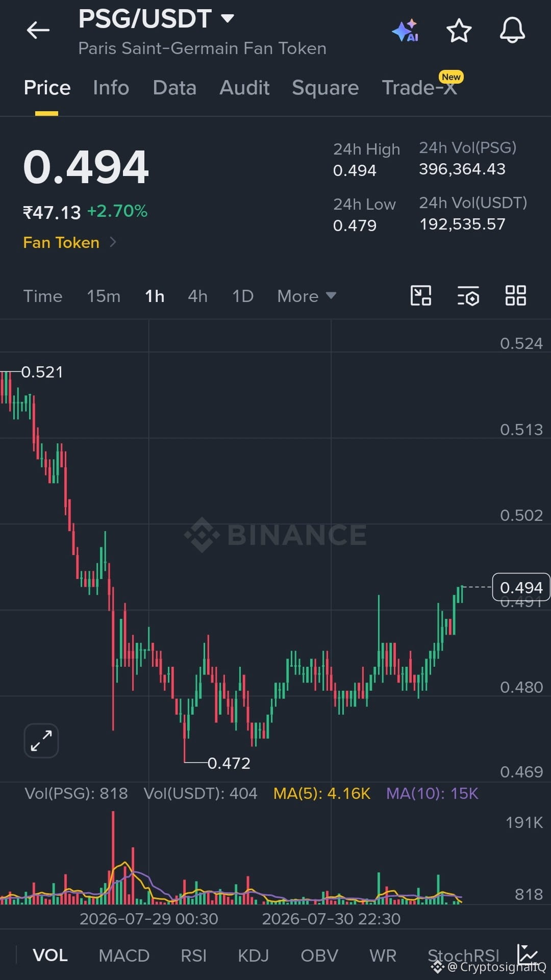Tap the Vol(USDT): 404 label

point(201,793)
